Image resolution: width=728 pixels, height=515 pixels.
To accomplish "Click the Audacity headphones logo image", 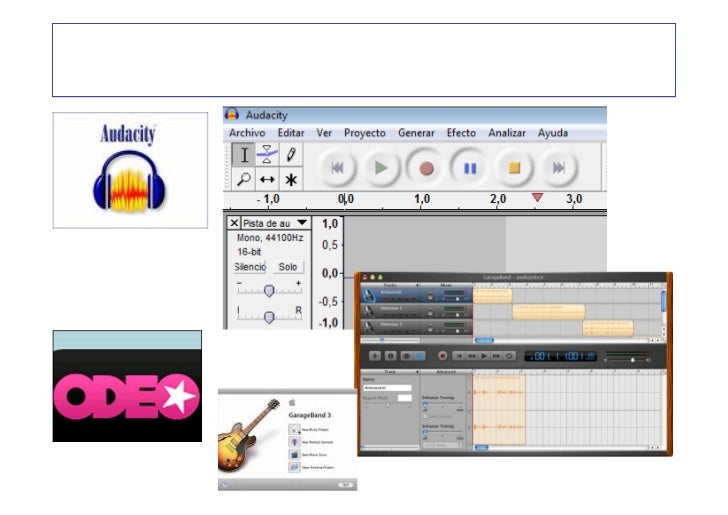I will 130,170.
